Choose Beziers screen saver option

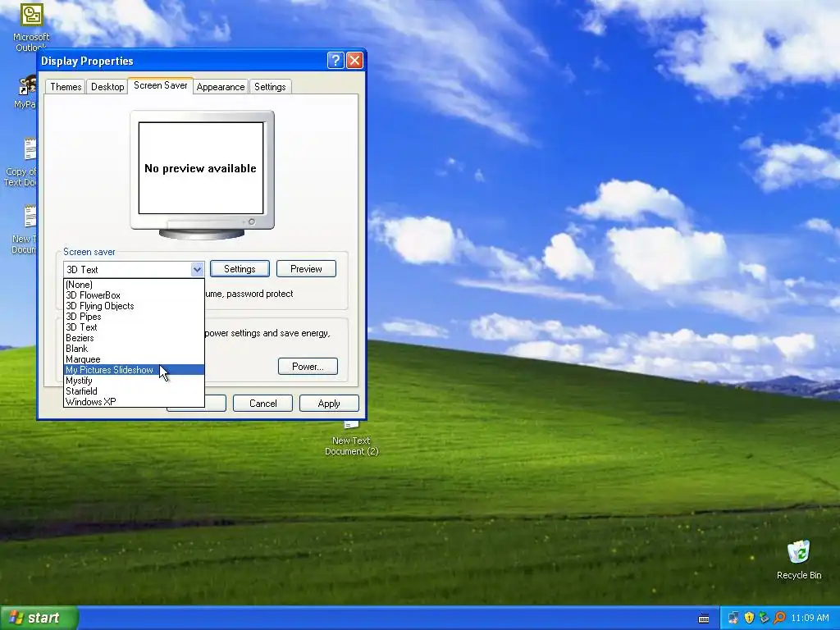134,338
